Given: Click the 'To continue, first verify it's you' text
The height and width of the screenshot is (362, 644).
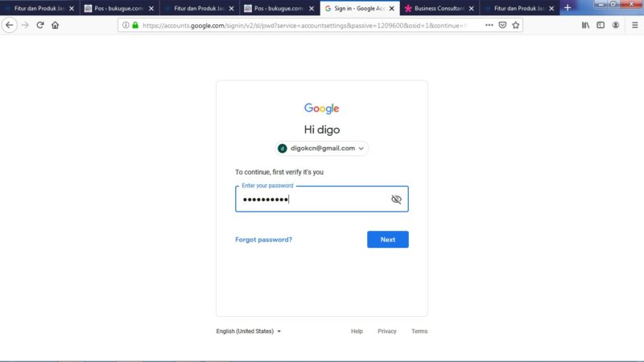Looking at the screenshot, I should 279,172.
